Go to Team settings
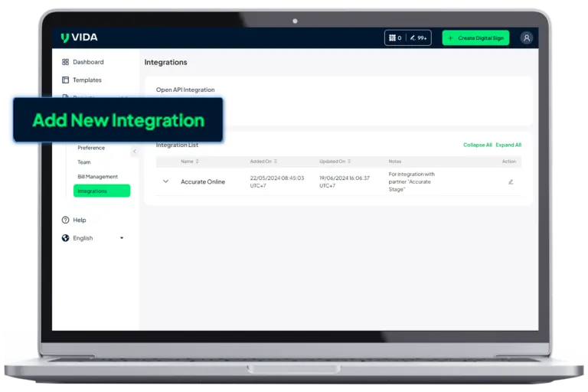The width and height of the screenshot is (588, 392). [84, 162]
